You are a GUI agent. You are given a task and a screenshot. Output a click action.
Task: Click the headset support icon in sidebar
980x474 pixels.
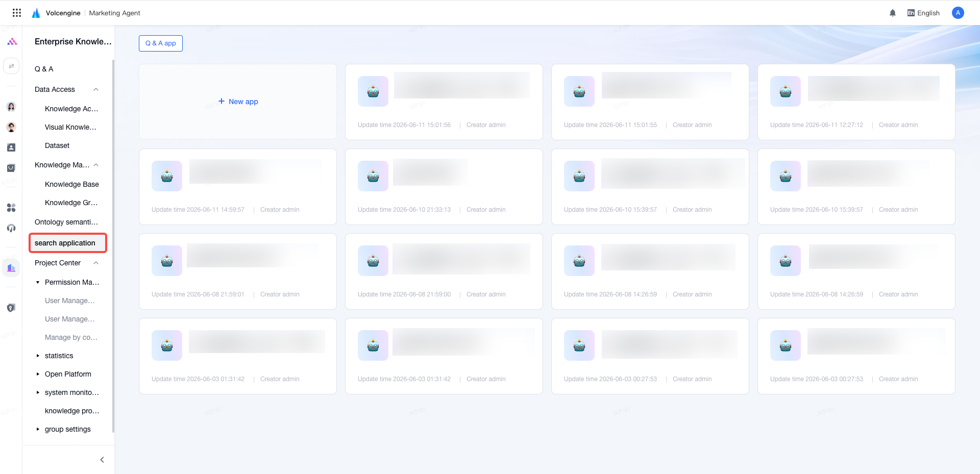pyautogui.click(x=11, y=228)
